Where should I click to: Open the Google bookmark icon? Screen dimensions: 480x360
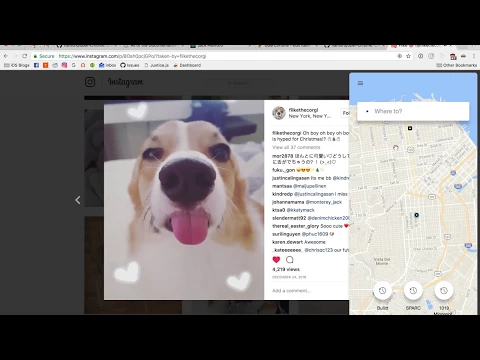[x=74, y=65]
